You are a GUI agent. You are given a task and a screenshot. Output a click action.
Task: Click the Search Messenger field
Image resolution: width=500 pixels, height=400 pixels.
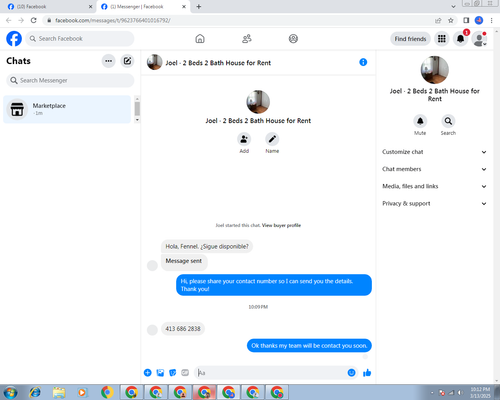pyautogui.click(x=70, y=80)
